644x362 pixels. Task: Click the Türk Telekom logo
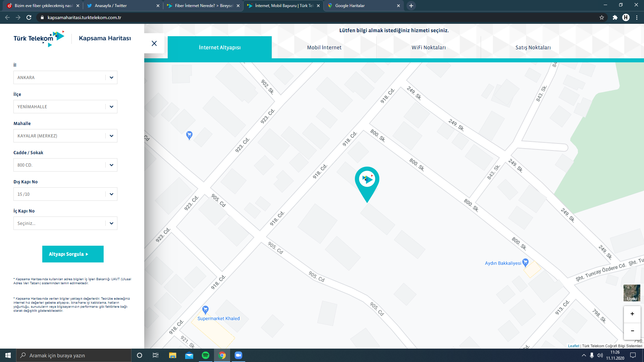[39, 39]
